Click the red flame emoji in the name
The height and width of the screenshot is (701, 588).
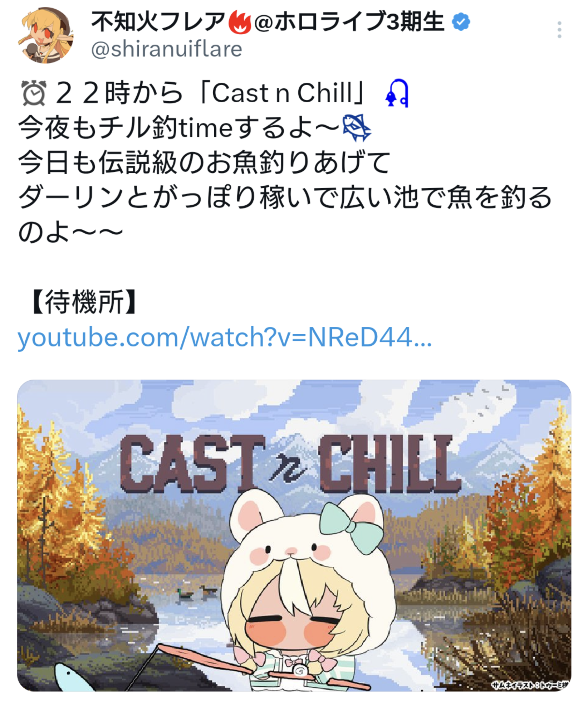239,22
